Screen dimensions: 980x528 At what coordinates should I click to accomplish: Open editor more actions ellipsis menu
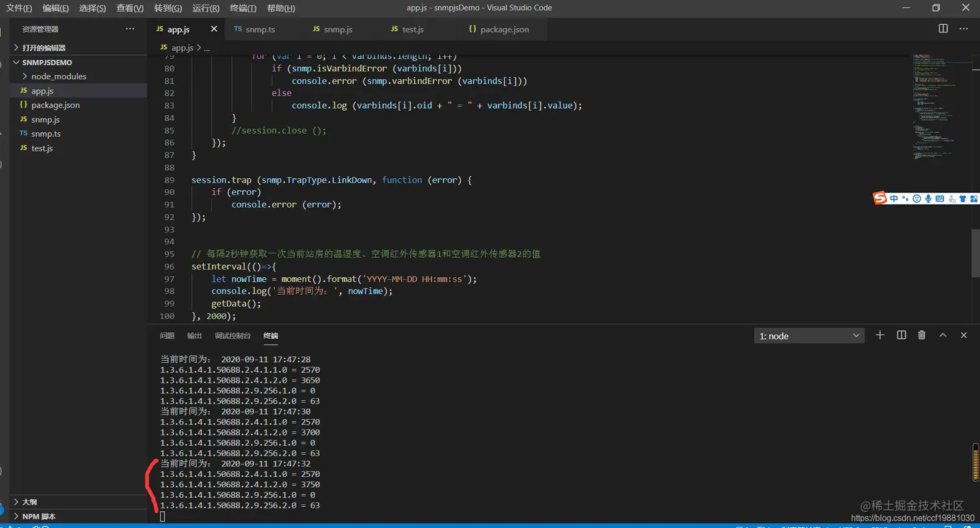tap(964, 29)
